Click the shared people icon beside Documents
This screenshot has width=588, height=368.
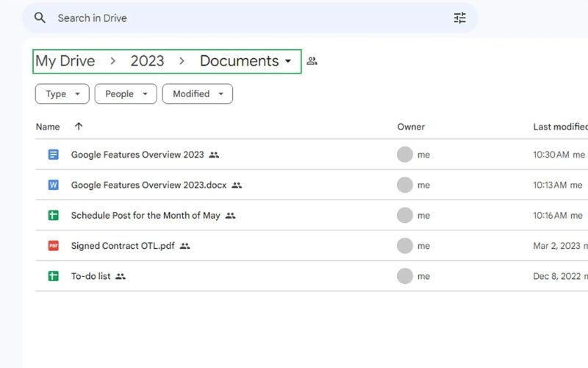[312, 61]
